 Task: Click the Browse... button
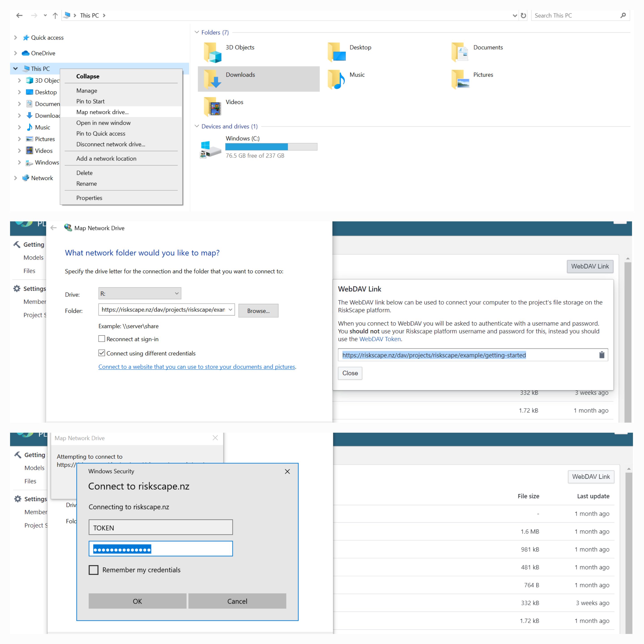pyautogui.click(x=258, y=311)
